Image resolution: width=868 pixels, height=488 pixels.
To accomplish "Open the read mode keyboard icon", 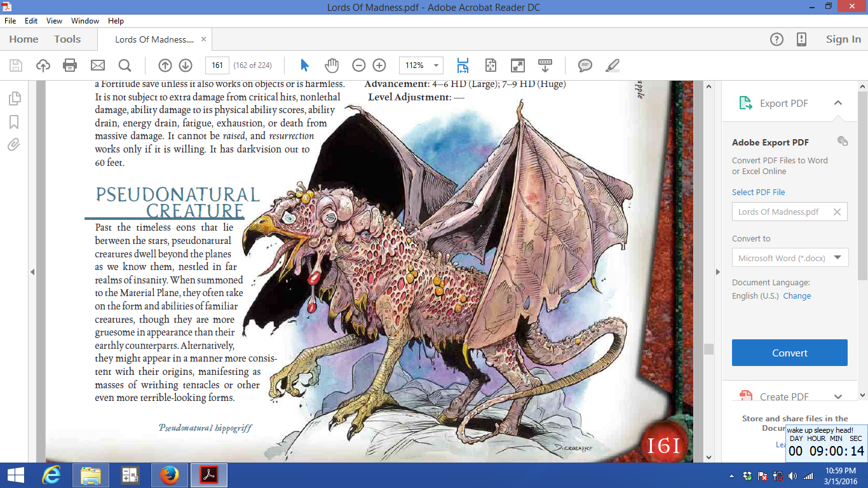I will click(x=545, y=65).
